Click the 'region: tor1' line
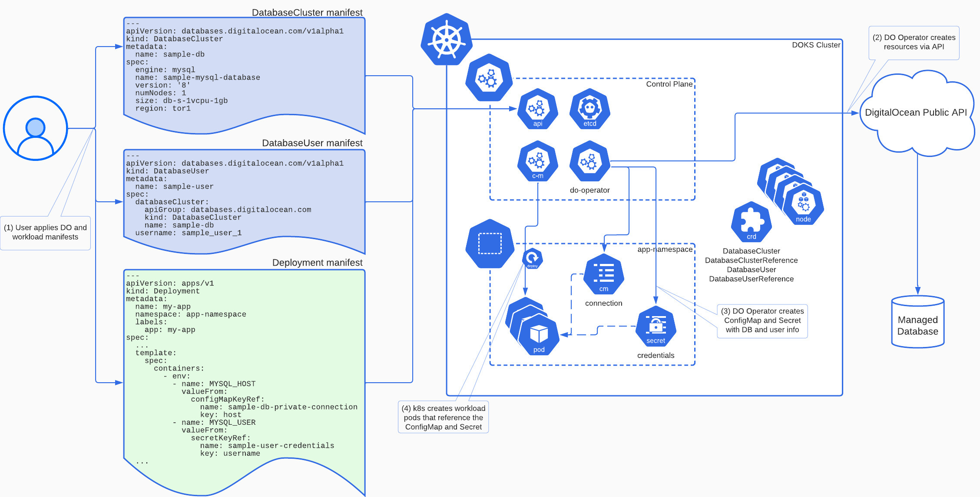The height and width of the screenshot is (497, 980). point(163,109)
